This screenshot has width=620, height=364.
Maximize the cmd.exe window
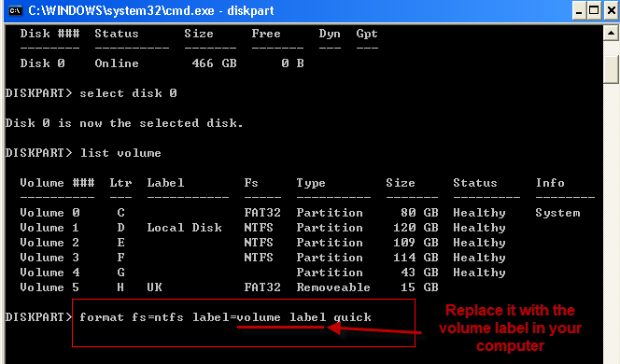coord(594,11)
